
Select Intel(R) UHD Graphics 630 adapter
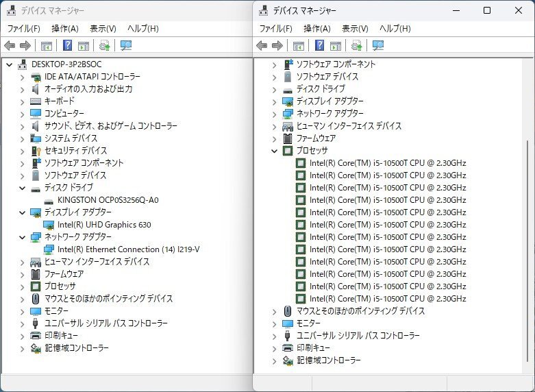[104, 225]
